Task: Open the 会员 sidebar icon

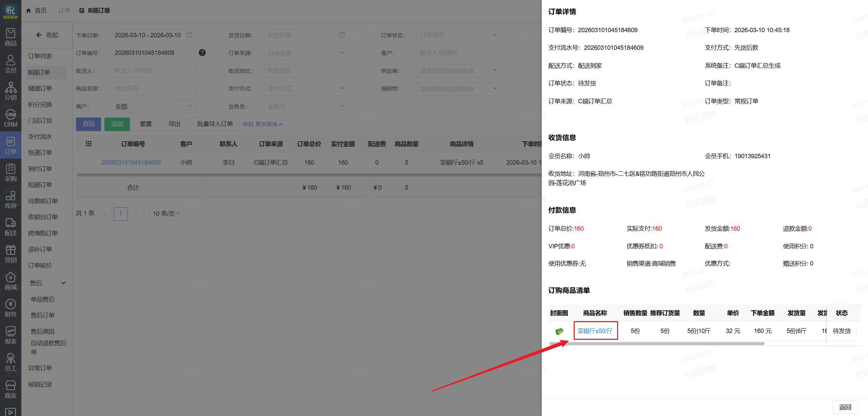Action: [x=11, y=64]
